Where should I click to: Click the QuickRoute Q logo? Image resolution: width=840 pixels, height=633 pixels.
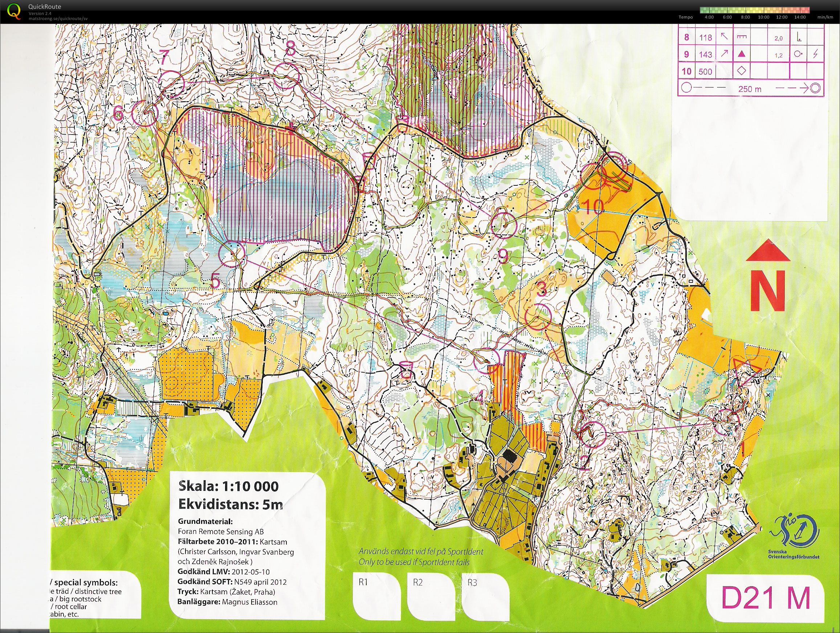coord(15,11)
